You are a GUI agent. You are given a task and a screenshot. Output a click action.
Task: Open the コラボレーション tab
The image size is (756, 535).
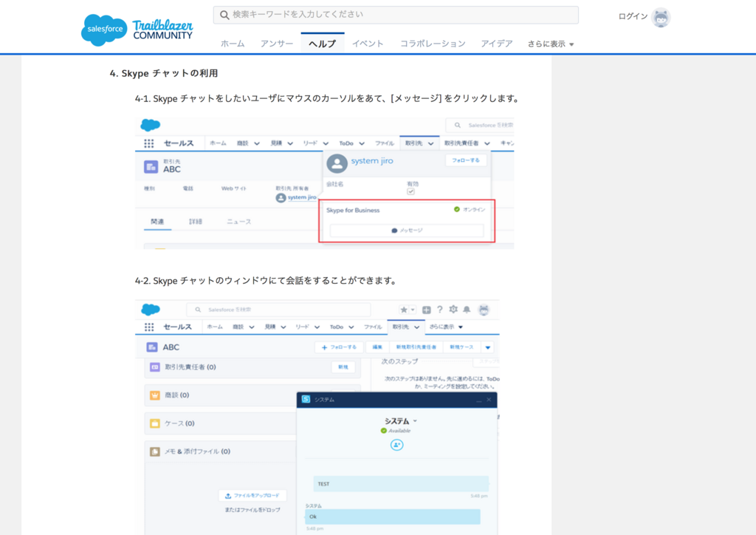pos(433,44)
